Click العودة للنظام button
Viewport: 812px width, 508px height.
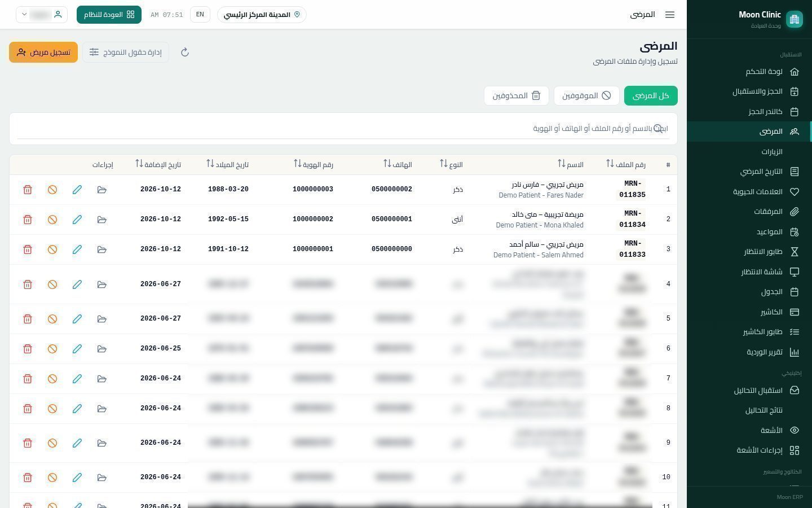point(109,15)
